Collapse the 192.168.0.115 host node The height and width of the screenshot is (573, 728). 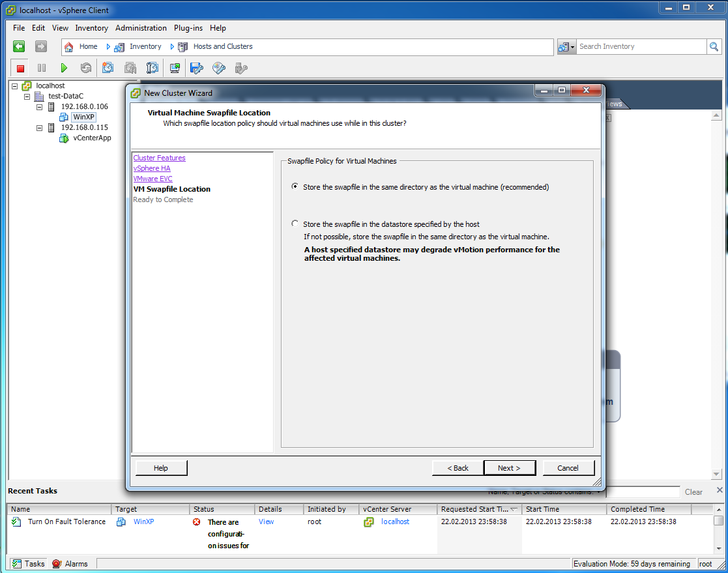[40, 128]
